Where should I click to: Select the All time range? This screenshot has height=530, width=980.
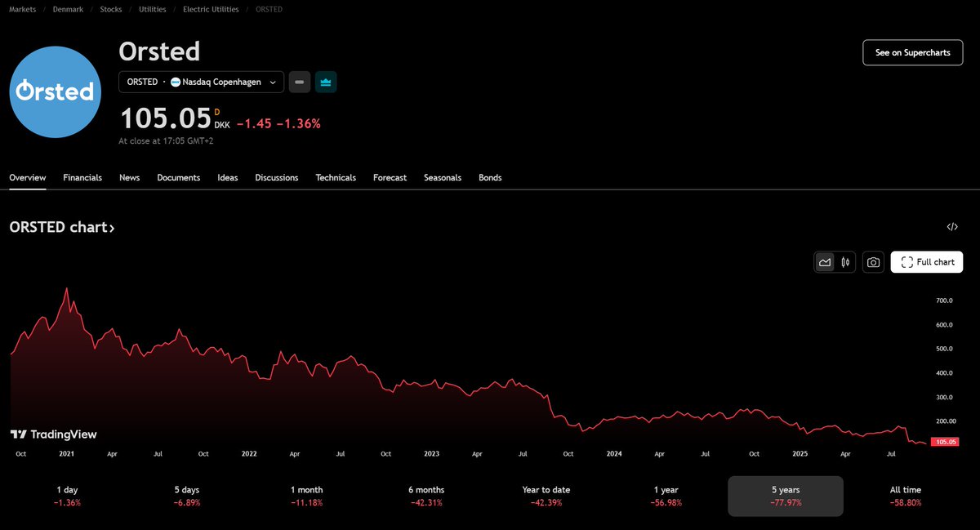906,496
